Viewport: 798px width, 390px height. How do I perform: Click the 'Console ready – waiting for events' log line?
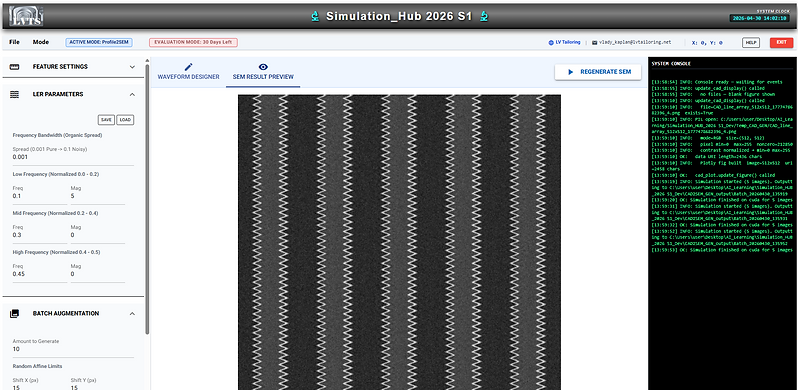tap(717, 82)
